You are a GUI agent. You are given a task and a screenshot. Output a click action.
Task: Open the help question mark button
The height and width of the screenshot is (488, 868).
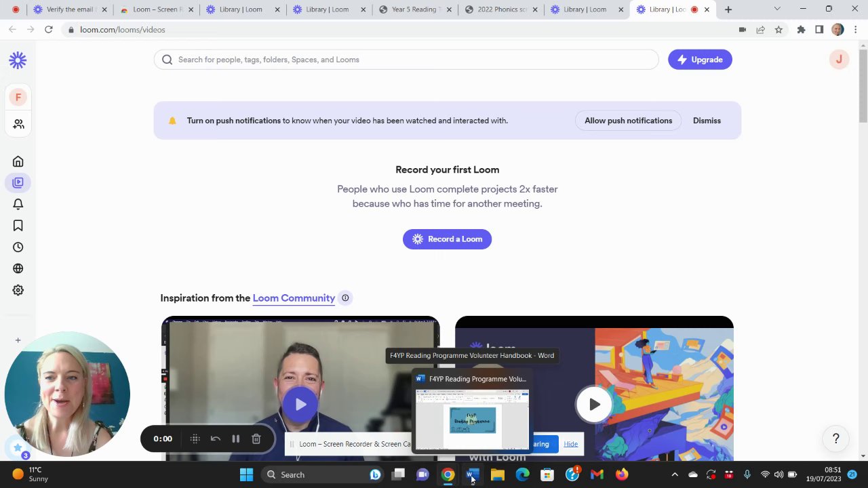(835, 439)
